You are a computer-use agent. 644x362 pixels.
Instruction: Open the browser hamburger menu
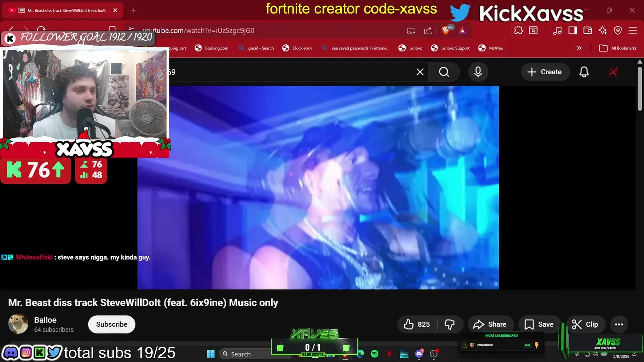point(633,31)
